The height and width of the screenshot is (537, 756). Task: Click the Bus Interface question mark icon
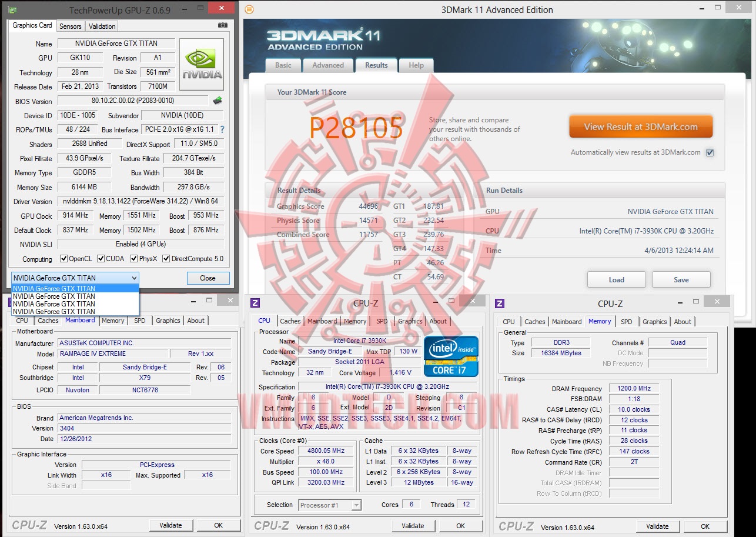pos(222,129)
